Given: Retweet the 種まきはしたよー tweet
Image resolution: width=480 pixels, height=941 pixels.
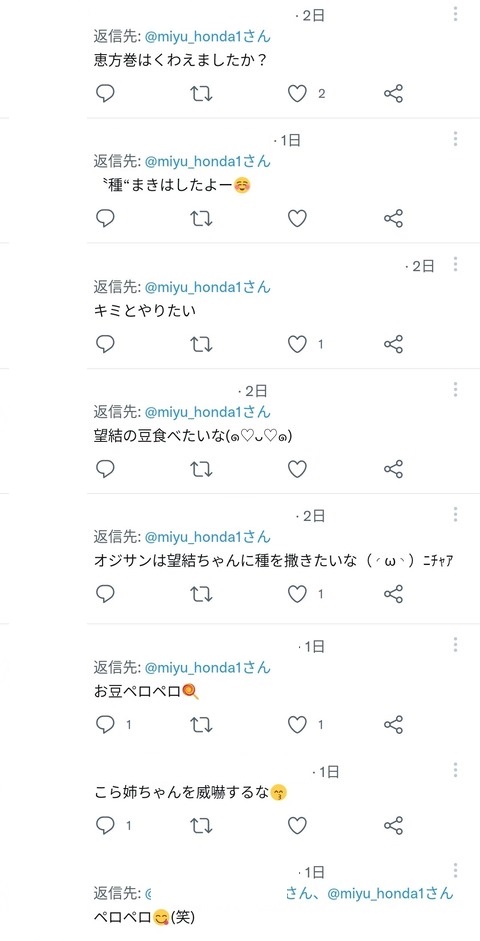Looking at the screenshot, I should (201, 218).
